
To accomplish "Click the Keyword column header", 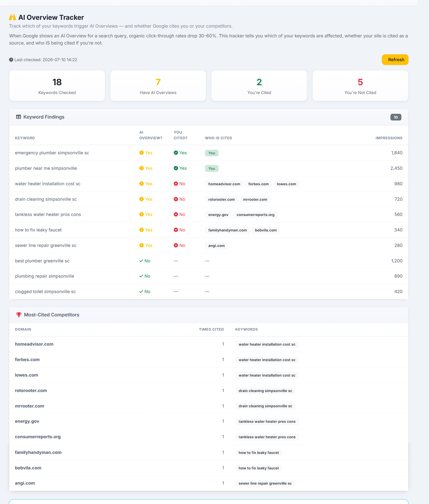I will [25, 138].
